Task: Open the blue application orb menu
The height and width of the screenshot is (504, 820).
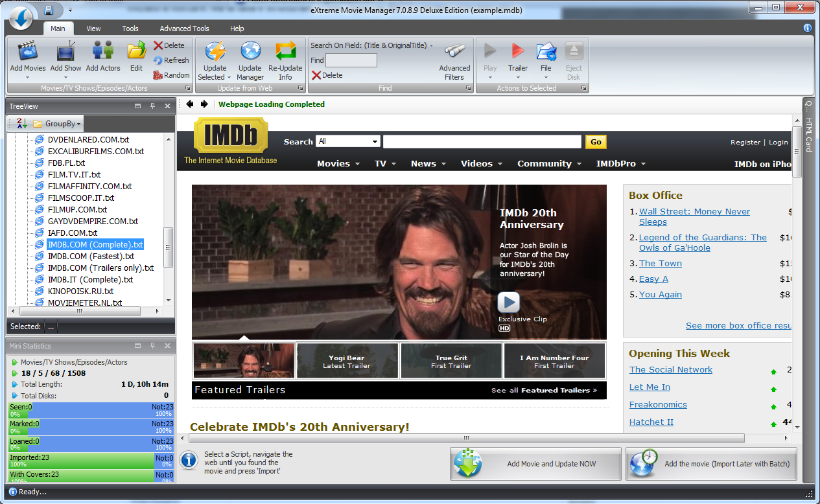Action: click(21, 17)
